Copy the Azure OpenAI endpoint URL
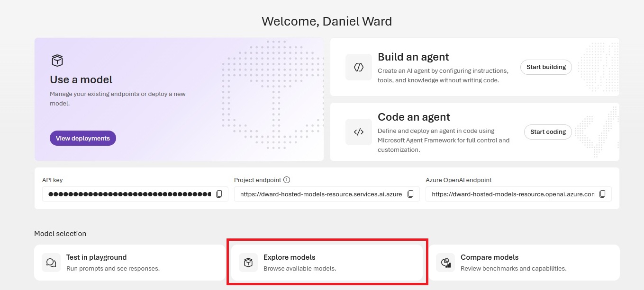The width and height of the screenshot is (644, 290). pyautogui.click(x=602, y=194)
